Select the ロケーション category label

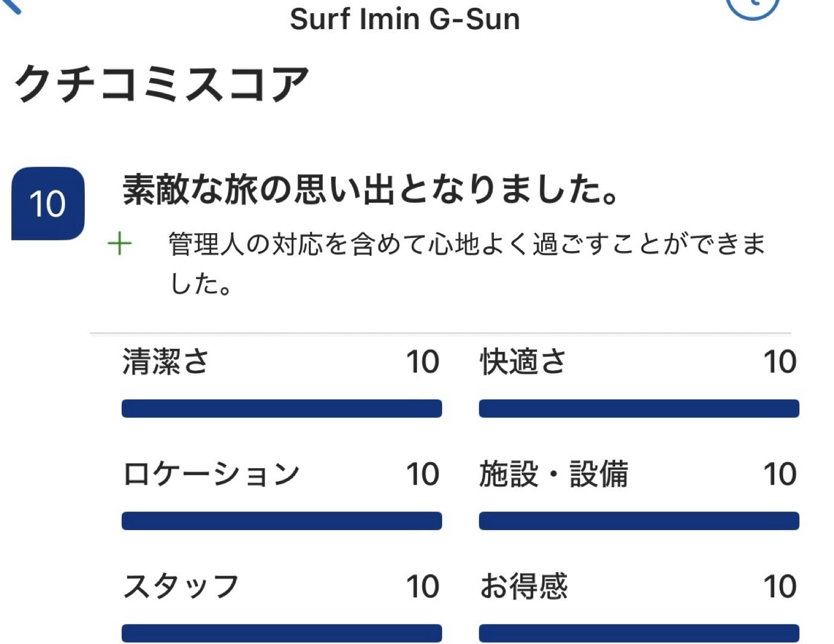211,475
